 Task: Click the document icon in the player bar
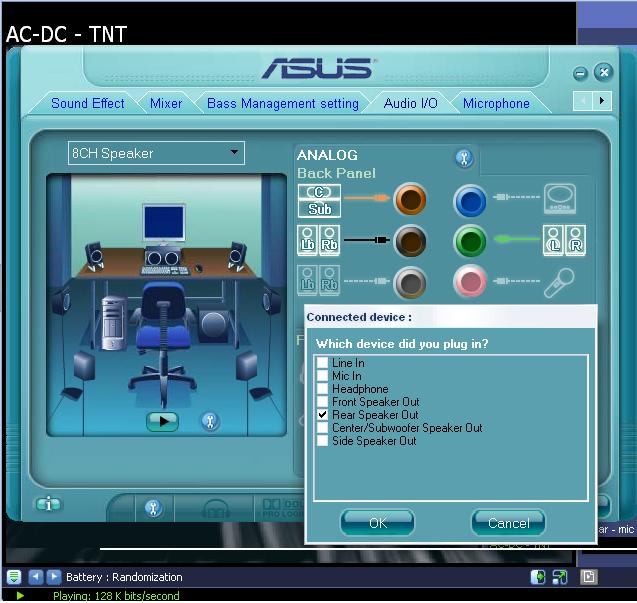pyautogui.click(x=588, y=577)
